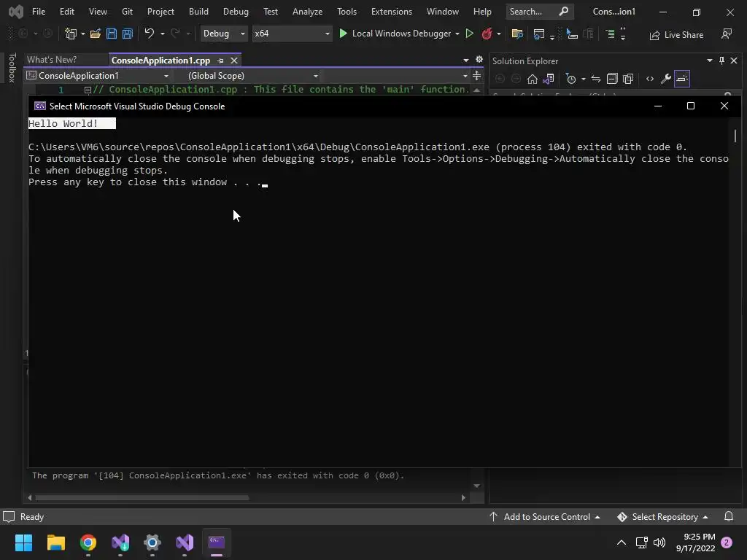The image size is (747, 560).
Task: Open the Windows Start menu
Action: (23, 542)
